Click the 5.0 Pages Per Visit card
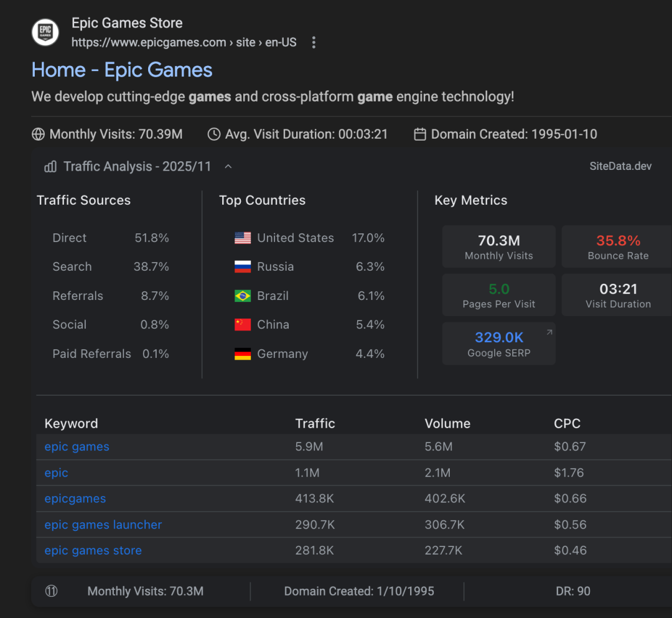Screen dimensions: 672x618 click(499, 295)
